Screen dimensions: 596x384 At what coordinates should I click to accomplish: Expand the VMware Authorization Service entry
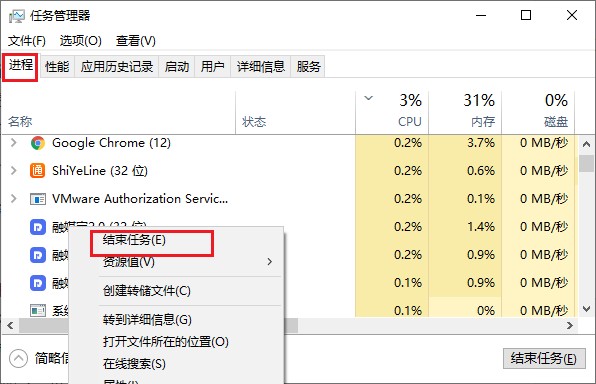click(x=14, y=198)
